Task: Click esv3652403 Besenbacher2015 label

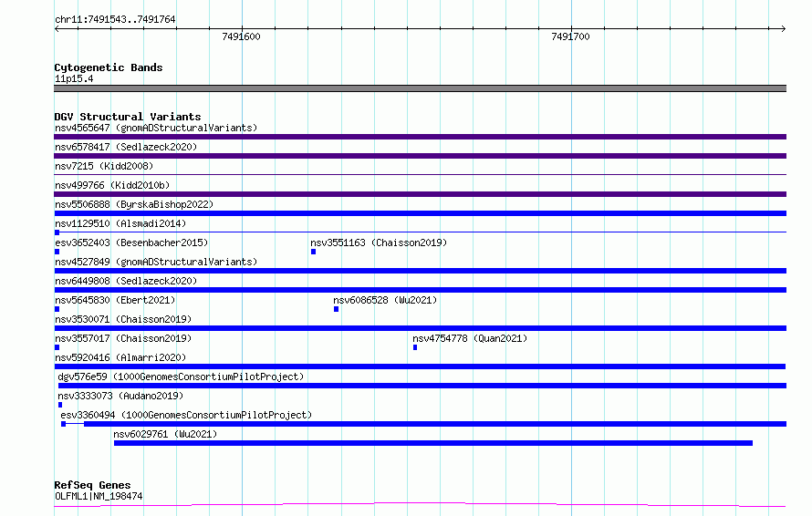Action: (x=131, y=243)
